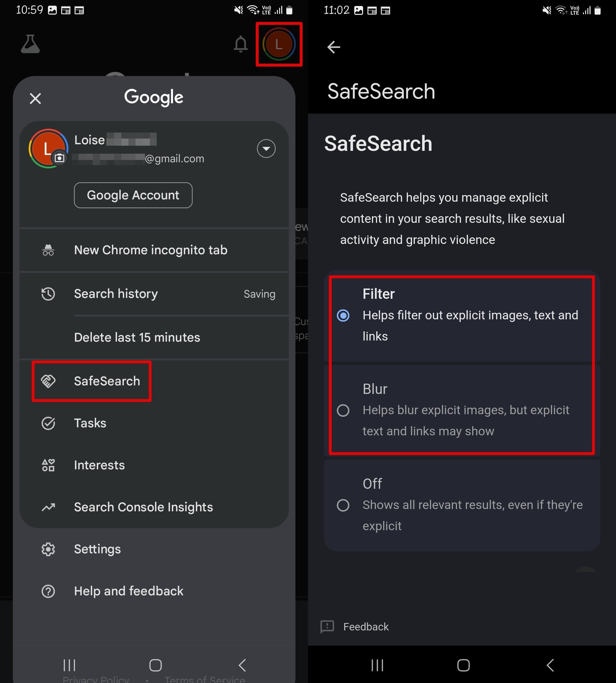Viewport: 616px width, 683px height.
Task: Tap back button on left phone
Action: (242, 665)
